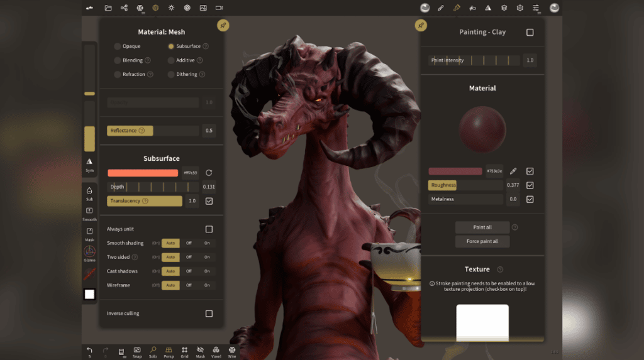
Task: Select the Refraction material mode
Action: click(130, 74)
